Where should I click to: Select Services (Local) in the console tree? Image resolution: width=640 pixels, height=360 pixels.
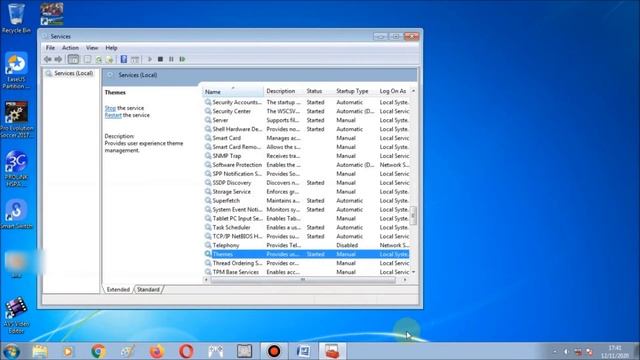[x=73, y=73]
